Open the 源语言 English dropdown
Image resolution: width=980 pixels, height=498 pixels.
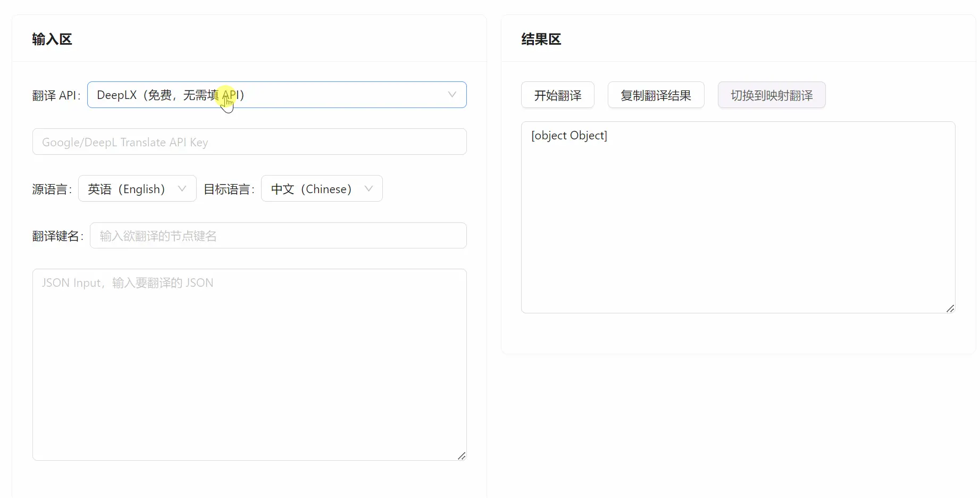pos(137,188)
